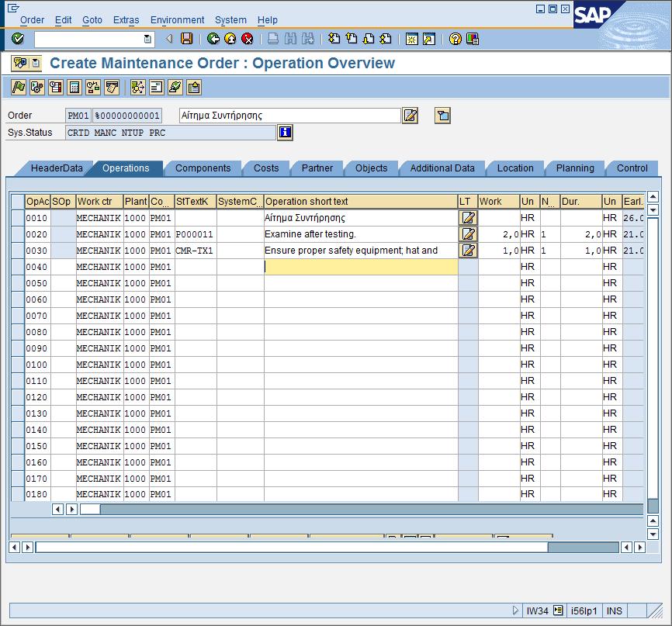The height and width of the screenshot is (626, 672).
Task: Select operation row 0100 via its row selector
Action: coord(18,365)
